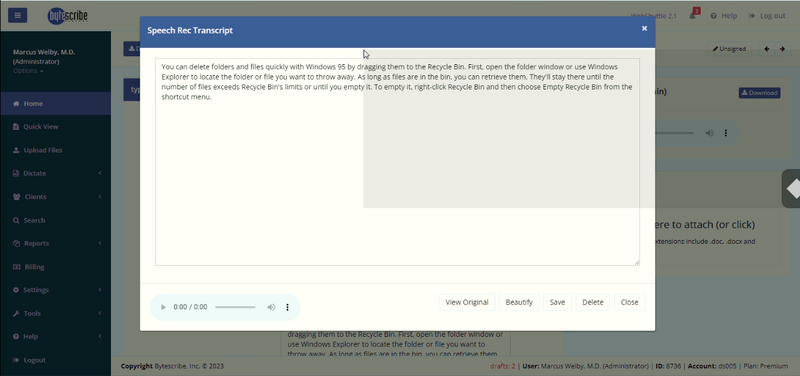
Task: Click inside the transcript text area
Action: pos(397,162)
